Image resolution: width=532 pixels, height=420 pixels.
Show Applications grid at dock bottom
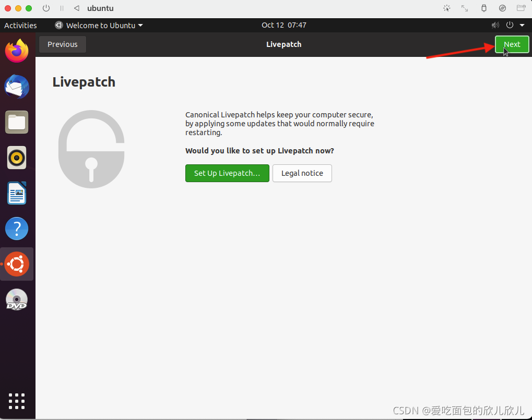pos(17,401)
